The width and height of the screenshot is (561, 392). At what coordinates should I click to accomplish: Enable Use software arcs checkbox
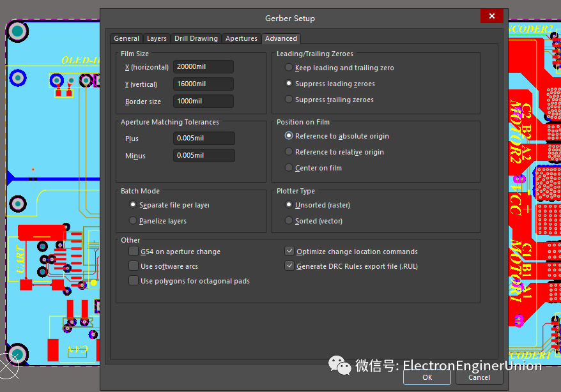pos(134,266)
